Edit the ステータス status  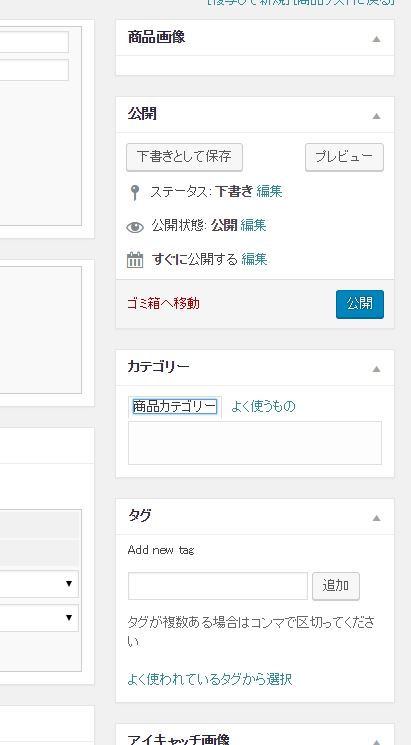point(269,191)
